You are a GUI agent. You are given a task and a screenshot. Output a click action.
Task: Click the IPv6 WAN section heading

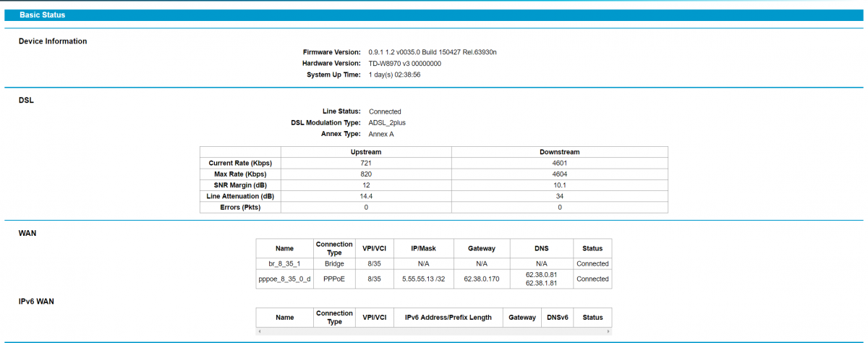[36, 301]
